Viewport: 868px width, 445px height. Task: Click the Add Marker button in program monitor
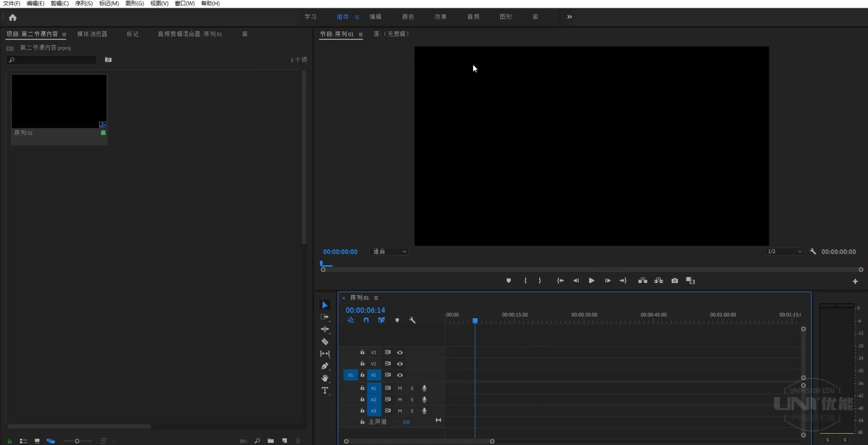tap(509, 280)
